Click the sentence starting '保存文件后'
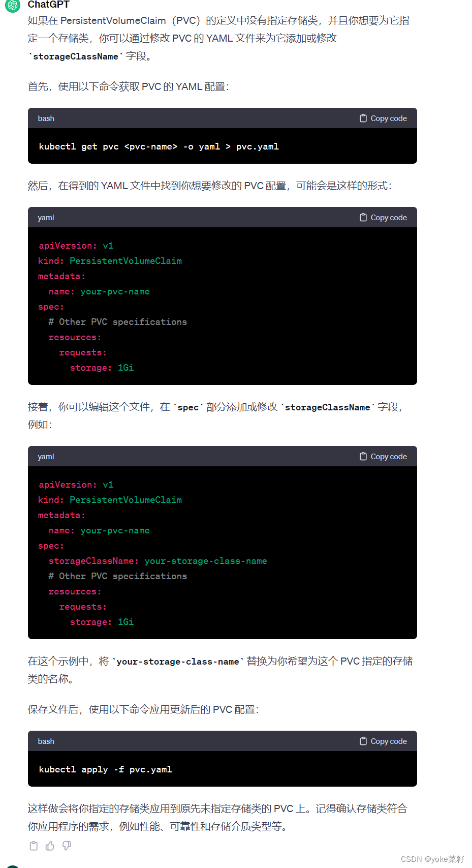The width and height of the screenshot is (472, 868). click(x=143, y=709)
